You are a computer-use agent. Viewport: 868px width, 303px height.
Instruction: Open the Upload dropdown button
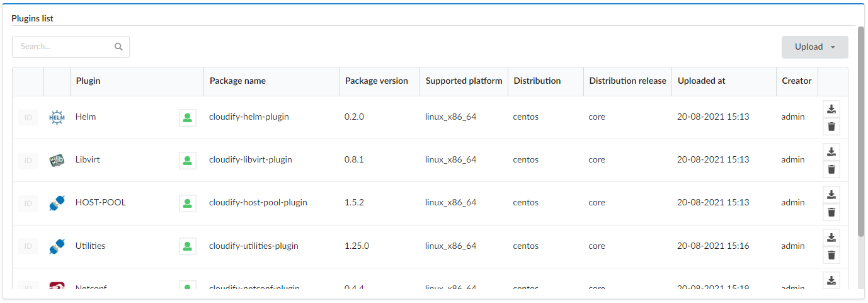[814, 47]
